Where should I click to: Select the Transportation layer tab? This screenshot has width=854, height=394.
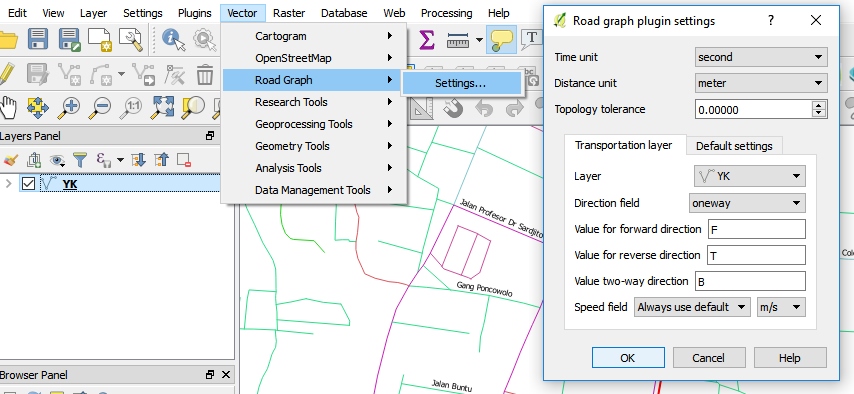coord(624,145)
